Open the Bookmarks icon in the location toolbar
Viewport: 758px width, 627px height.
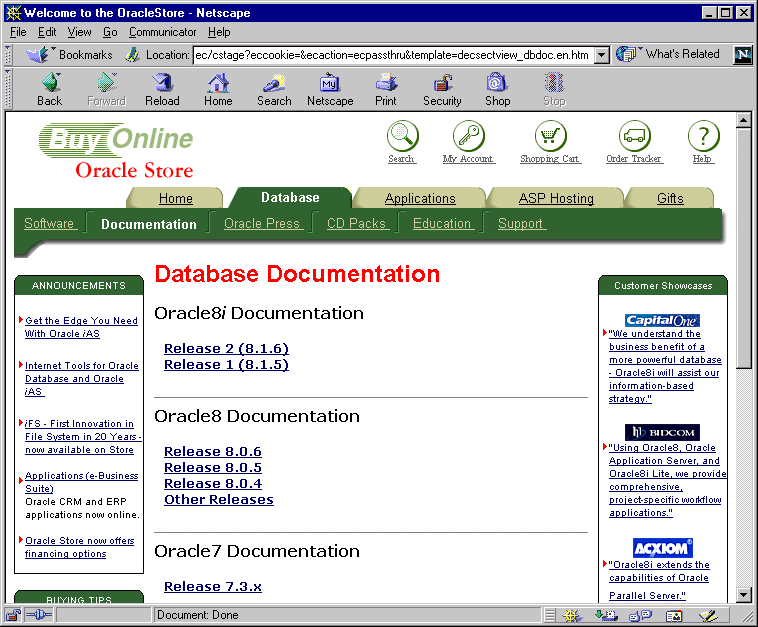tap(40, 55)
